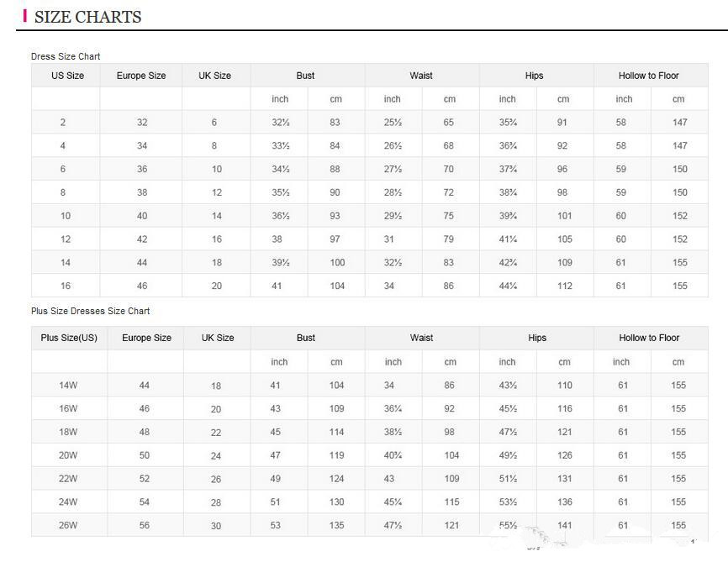Select the 20W plus size cell
The width and height of the screenshot is (728, 562).
tap(68, 455)
